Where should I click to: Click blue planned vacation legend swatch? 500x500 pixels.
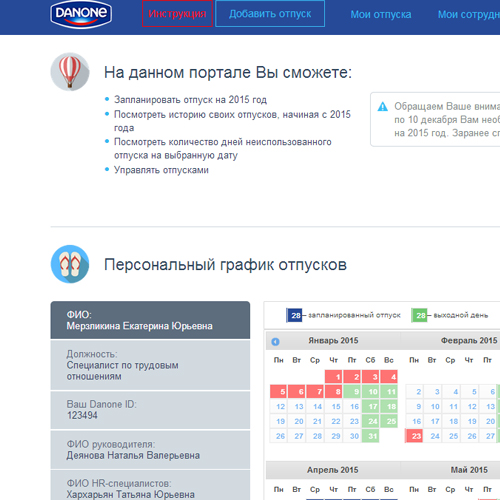point(294,315)
